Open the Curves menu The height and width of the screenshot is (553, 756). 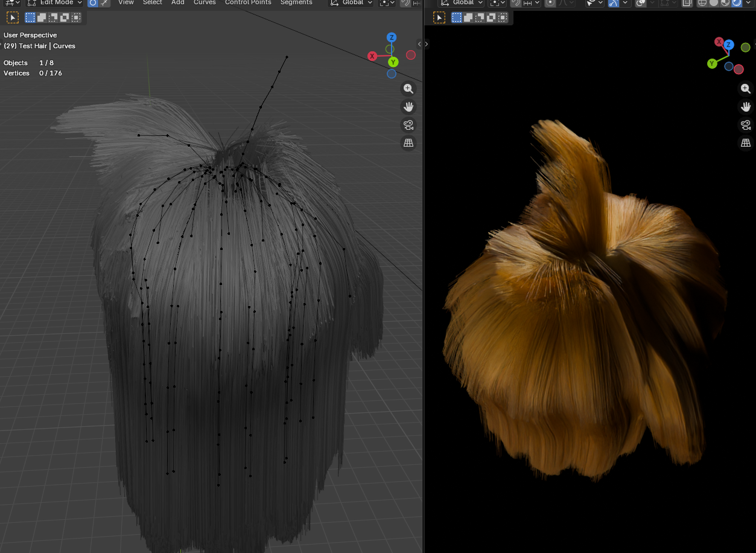click(205, 3)
